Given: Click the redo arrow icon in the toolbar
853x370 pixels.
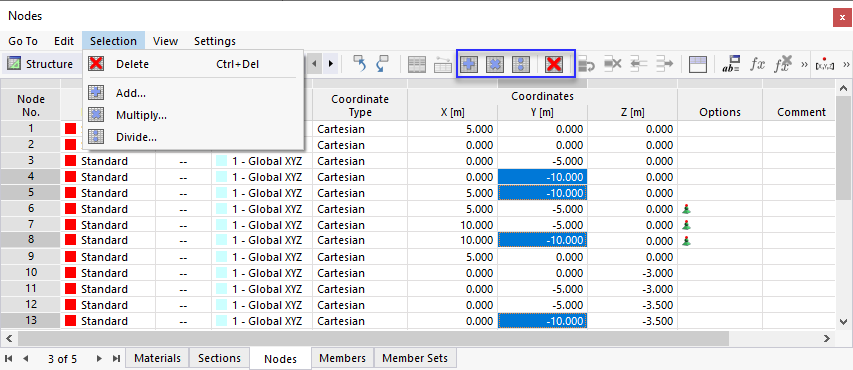Looking at the screenshot, I should pos(383,64).
